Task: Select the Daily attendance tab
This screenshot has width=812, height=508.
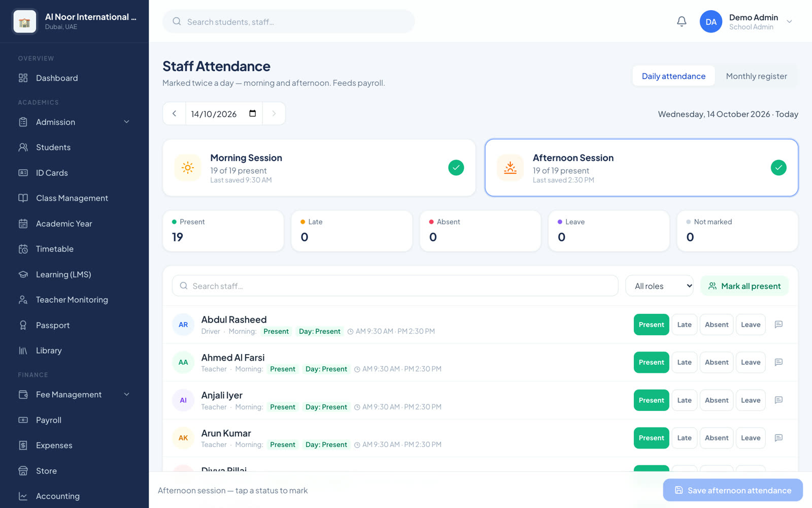Action: pyautogui.click(x=673, y=76)
